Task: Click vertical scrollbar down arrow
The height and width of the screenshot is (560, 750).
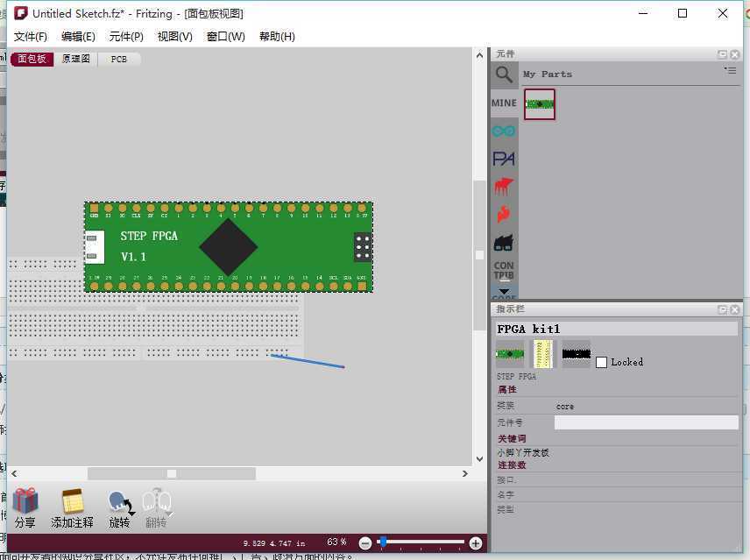Action: (x=480, y=459)
